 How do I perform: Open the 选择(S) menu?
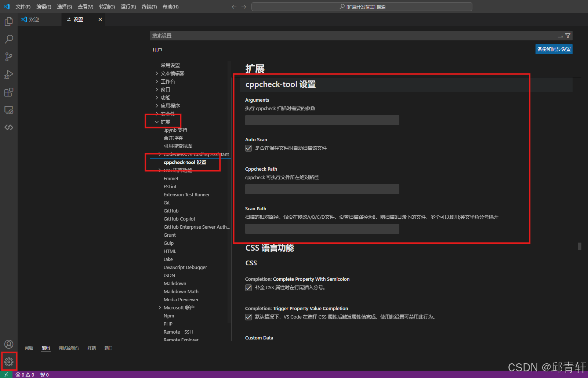point(64,7)
